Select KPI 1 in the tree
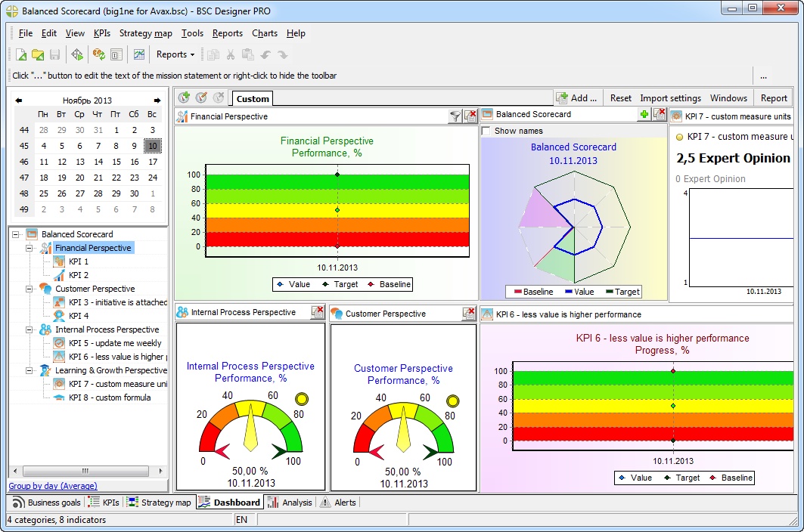 point(79,261)
